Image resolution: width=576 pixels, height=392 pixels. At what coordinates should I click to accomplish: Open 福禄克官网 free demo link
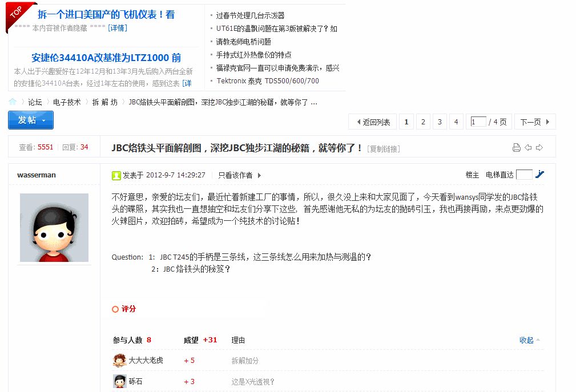pyautogui.click(x=277, y=68)
